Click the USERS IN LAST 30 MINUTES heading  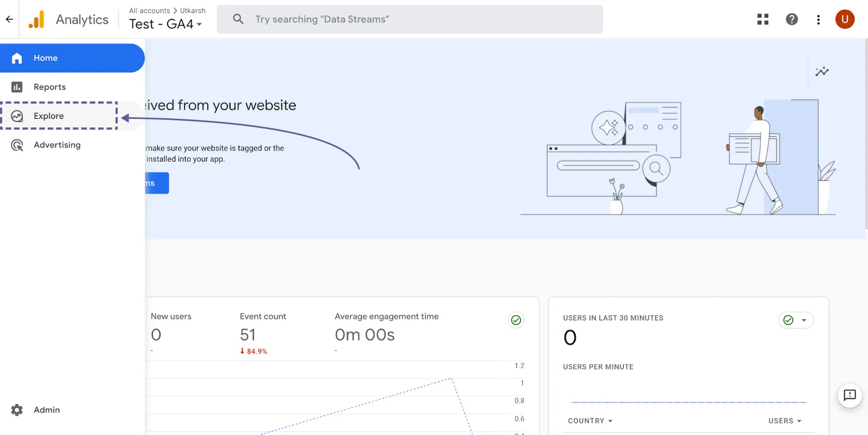(x=613, y=318)
